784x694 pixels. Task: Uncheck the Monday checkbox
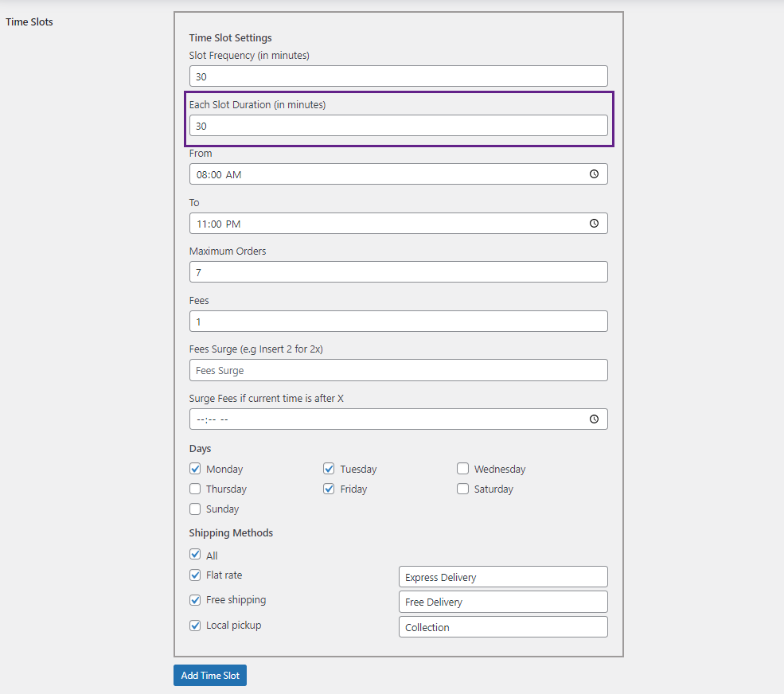point(195,469)
